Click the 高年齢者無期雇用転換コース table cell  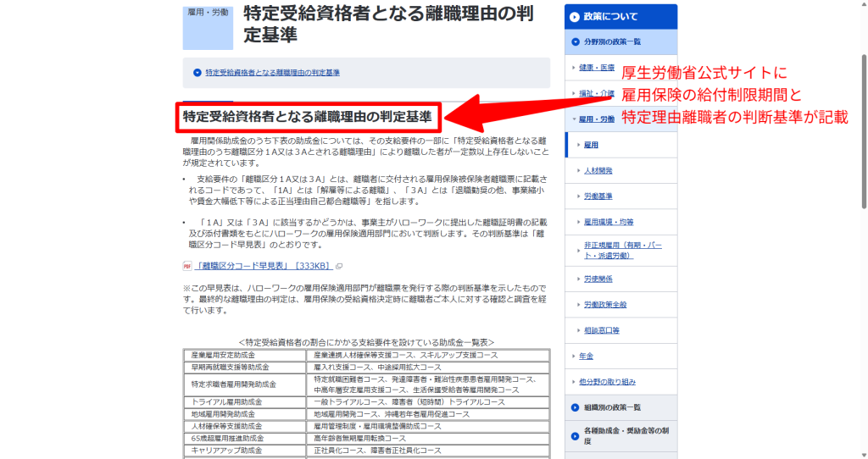point(428,439)
